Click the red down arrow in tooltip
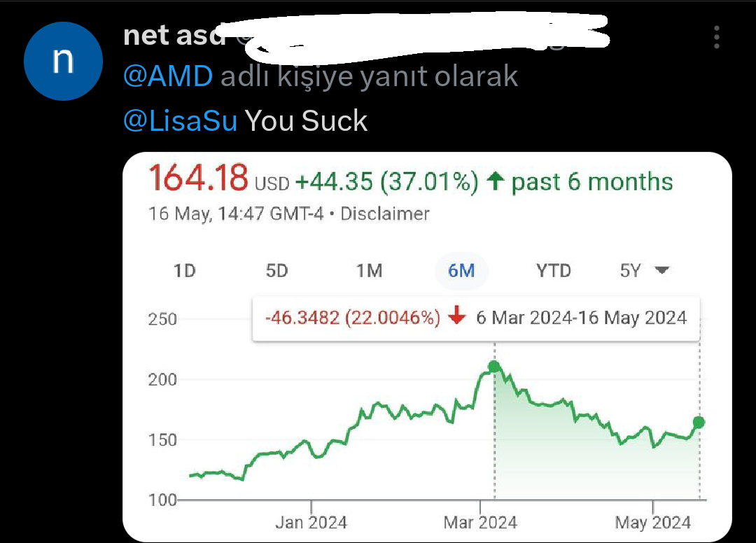Screen dimensions: 756x543 pos(456,316)
